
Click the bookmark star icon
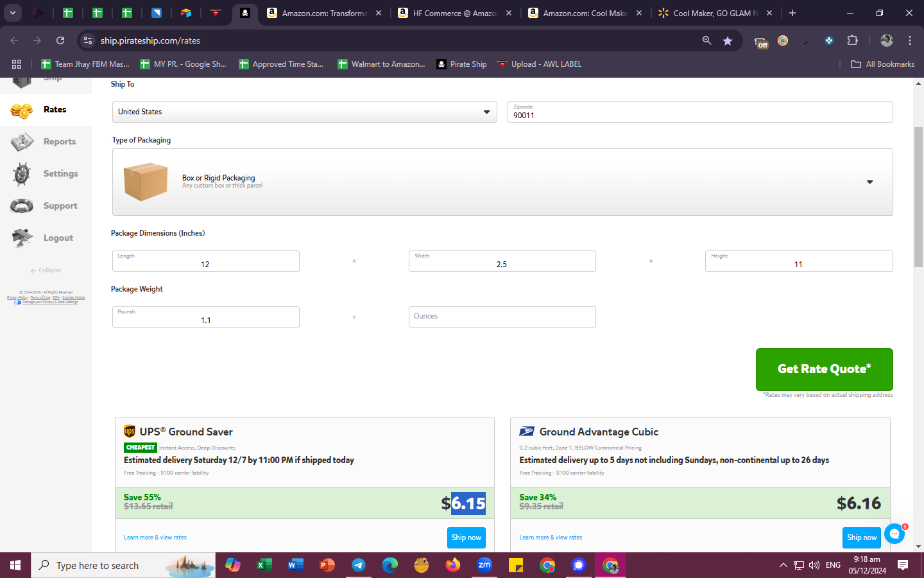728,40
